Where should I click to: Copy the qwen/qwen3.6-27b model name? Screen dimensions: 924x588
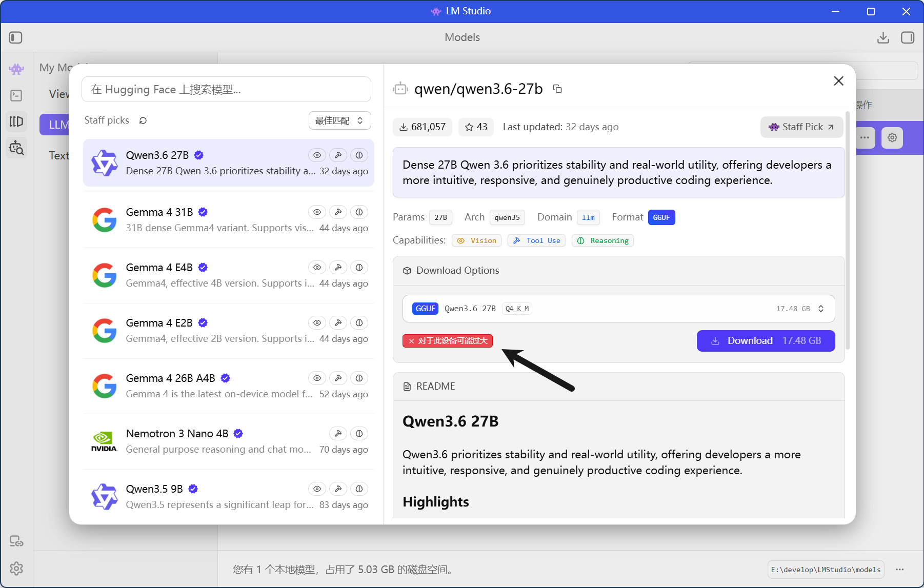(x=557, y=89)
